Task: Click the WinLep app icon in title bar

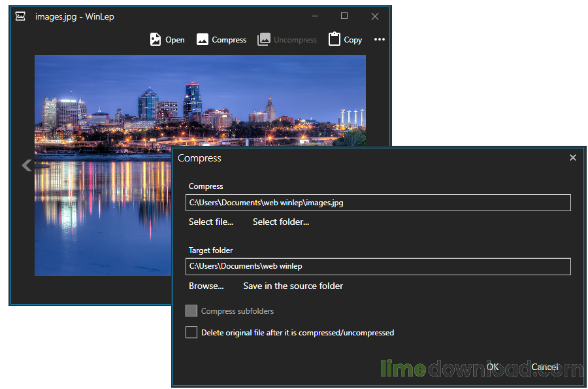Action: (21, 16)
